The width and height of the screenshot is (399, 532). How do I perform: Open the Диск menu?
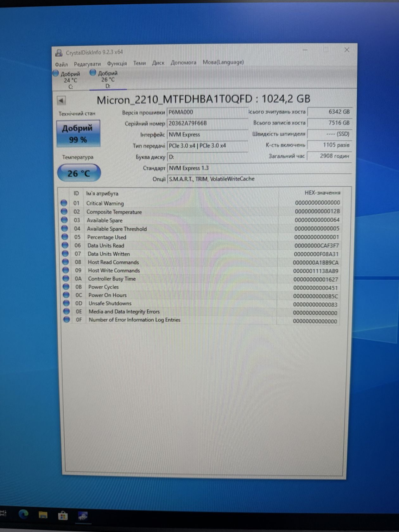pyautogui.click(x=158, y=63)
